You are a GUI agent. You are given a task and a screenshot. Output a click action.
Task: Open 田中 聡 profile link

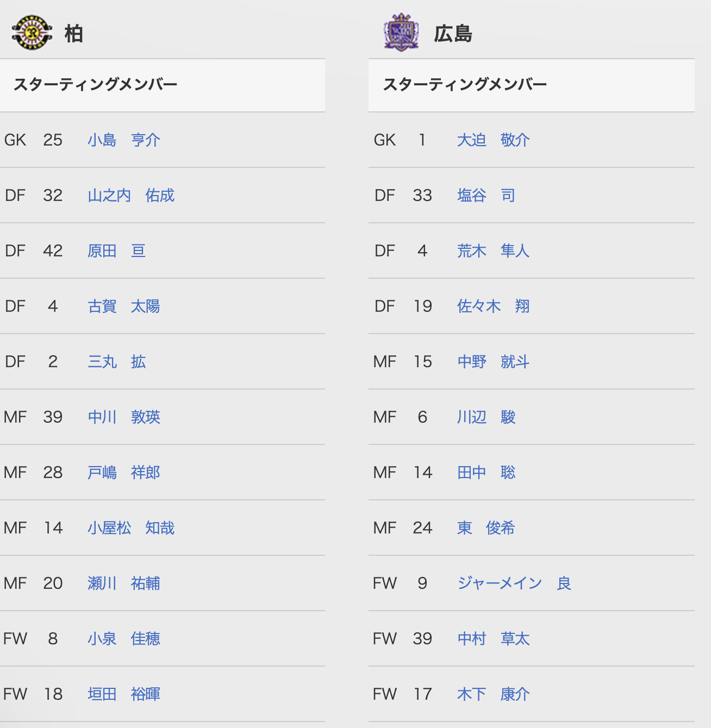point(486,473)
